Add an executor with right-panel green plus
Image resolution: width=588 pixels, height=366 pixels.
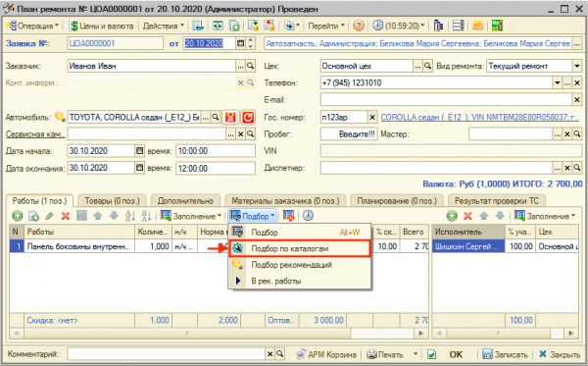[452, 216]
